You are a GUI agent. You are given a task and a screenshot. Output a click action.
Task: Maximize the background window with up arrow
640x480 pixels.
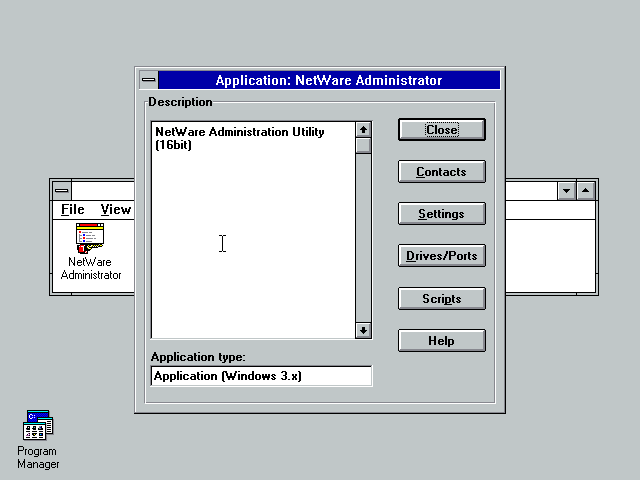tap(586, 191)
